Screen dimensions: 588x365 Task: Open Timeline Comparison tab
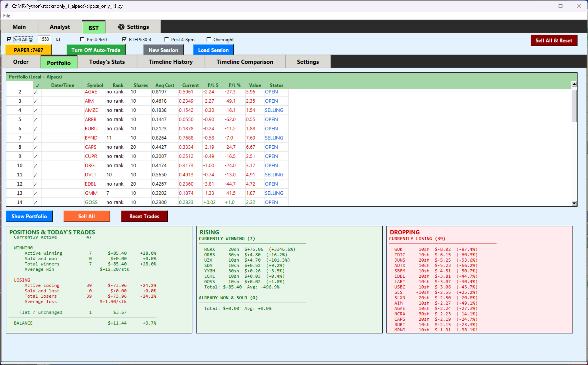pos(245,62)
